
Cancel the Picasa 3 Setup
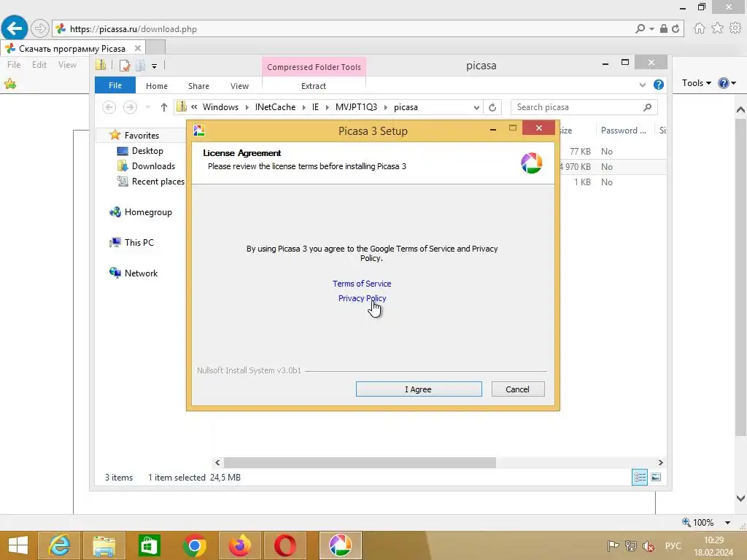[518, 389]
